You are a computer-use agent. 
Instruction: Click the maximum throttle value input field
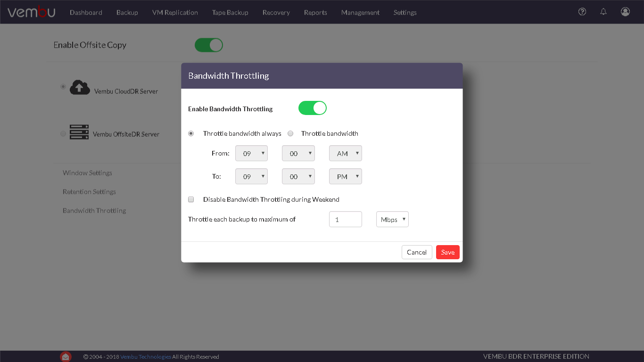point(345,219)
